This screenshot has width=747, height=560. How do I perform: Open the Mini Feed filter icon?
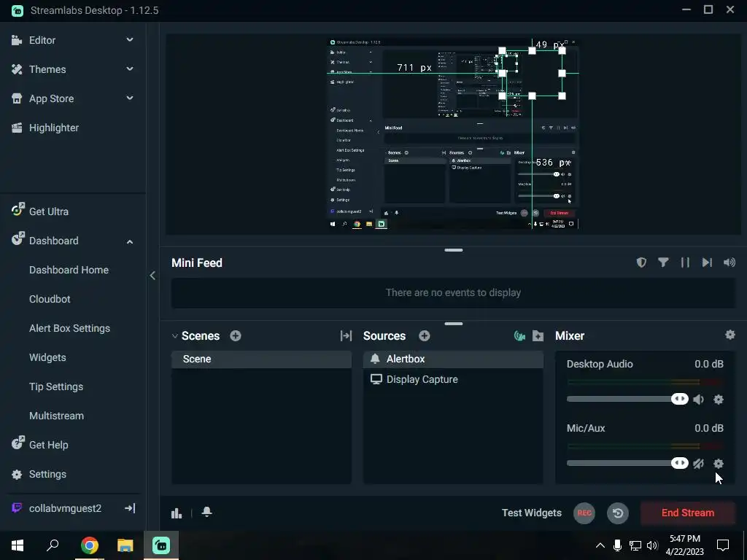click(x=663, y=262)
